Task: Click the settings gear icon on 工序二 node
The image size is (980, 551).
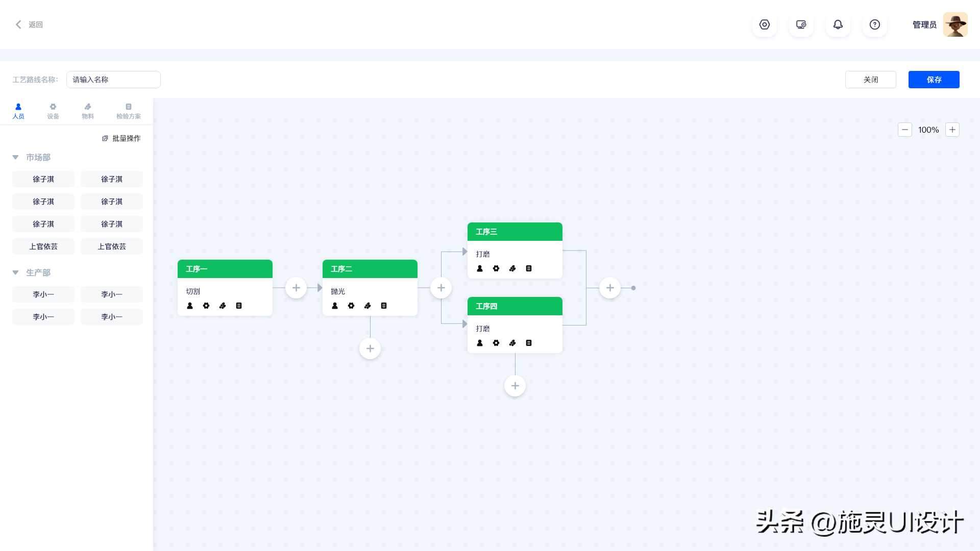Action: pyautogui.click(x=351, y=306)
